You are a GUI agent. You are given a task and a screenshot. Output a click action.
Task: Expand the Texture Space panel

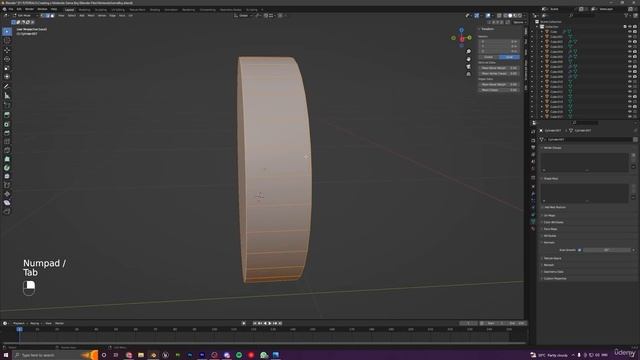tap(552, 258)
